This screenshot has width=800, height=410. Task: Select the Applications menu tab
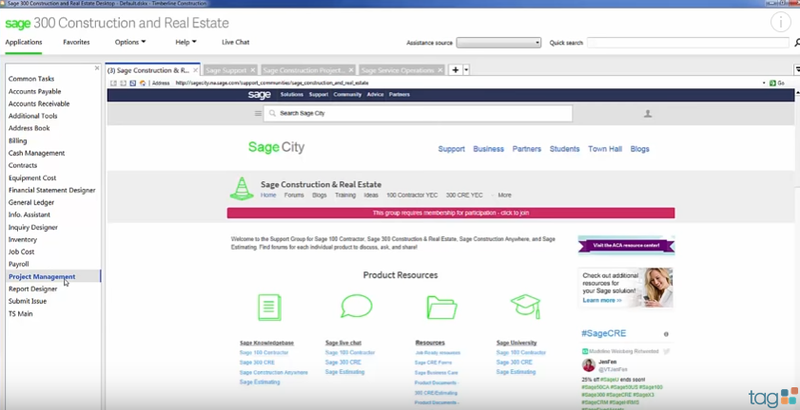[23, 42]
